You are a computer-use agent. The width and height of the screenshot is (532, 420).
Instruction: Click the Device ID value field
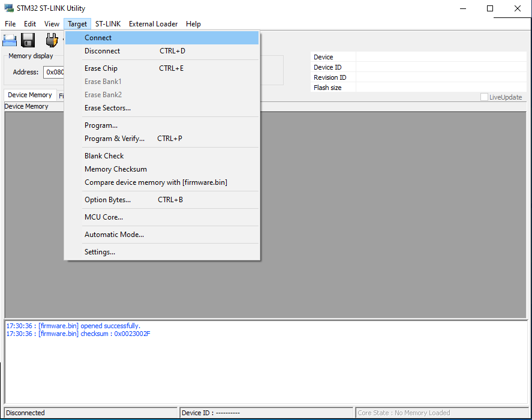pos(441,67)
